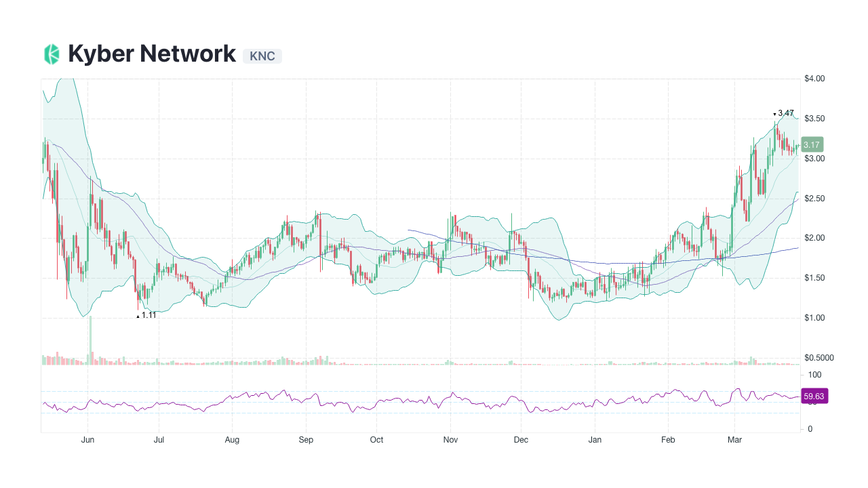
Task: Click the Jul month label
Action: click(x=158, y=440)
